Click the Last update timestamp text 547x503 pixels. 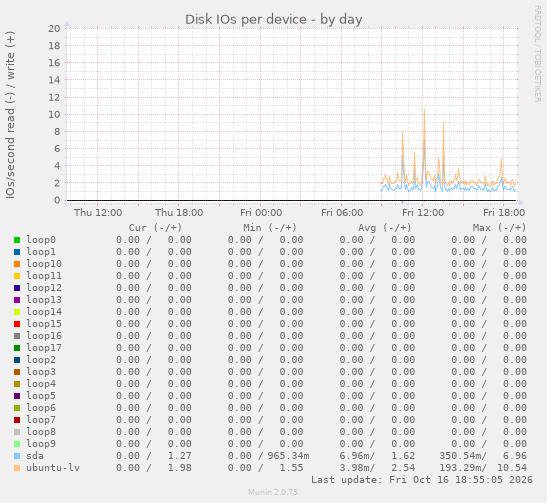point(422,480)
